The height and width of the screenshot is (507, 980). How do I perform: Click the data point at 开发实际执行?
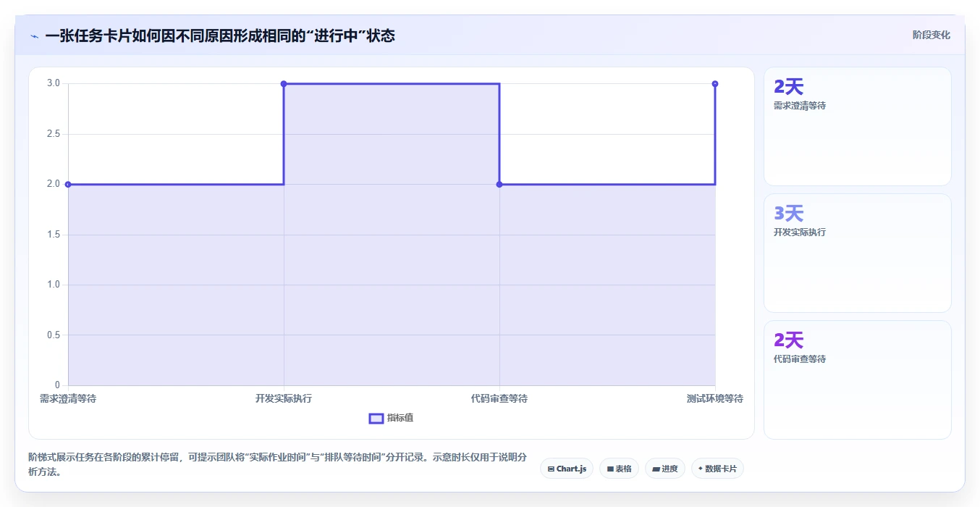(284, 84)
